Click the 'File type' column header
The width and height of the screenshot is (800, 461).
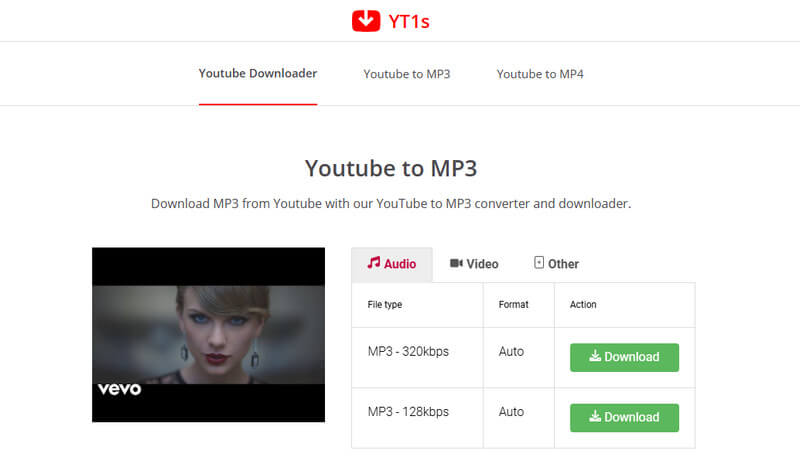tap(385, 304)
